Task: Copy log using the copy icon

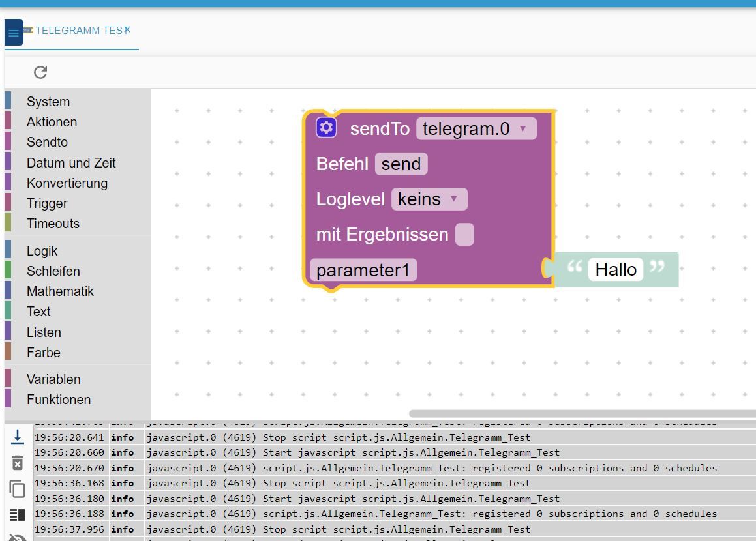Action: (18, 489)
